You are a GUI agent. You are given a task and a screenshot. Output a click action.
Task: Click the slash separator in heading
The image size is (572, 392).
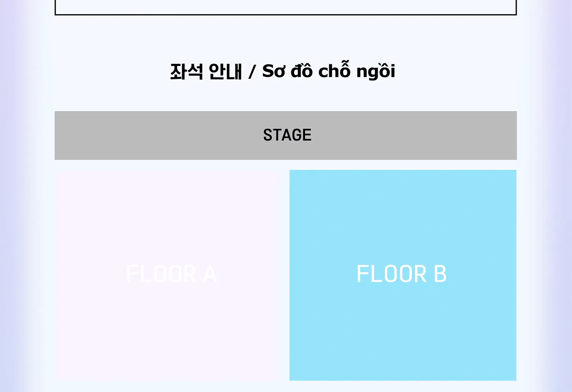coord(252,72)
